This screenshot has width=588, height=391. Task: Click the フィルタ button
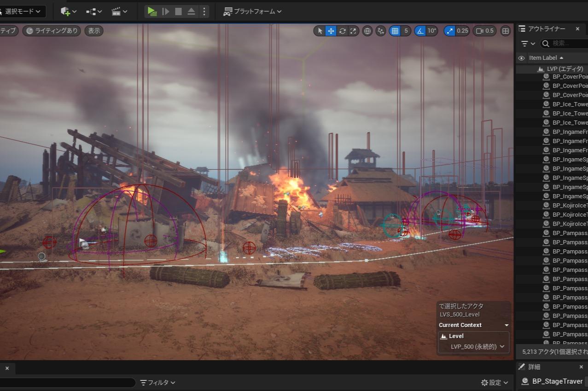[158, 382]
